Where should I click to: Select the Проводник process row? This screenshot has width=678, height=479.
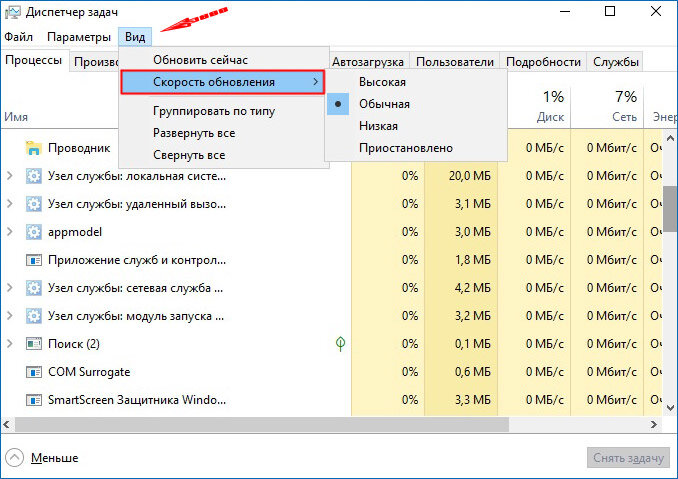pos(79,148)
